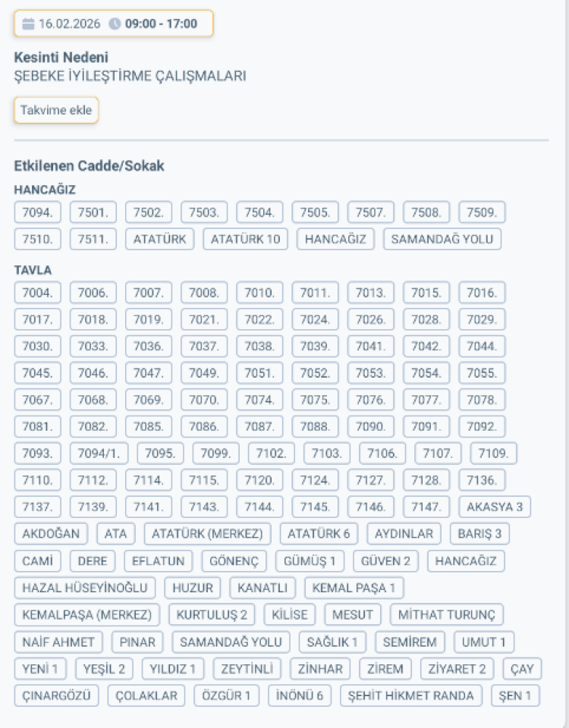This screenshot has width=569, height=728.
Task: Click the calendar icon beside 16.02.2026
Action: pos(28,24)
